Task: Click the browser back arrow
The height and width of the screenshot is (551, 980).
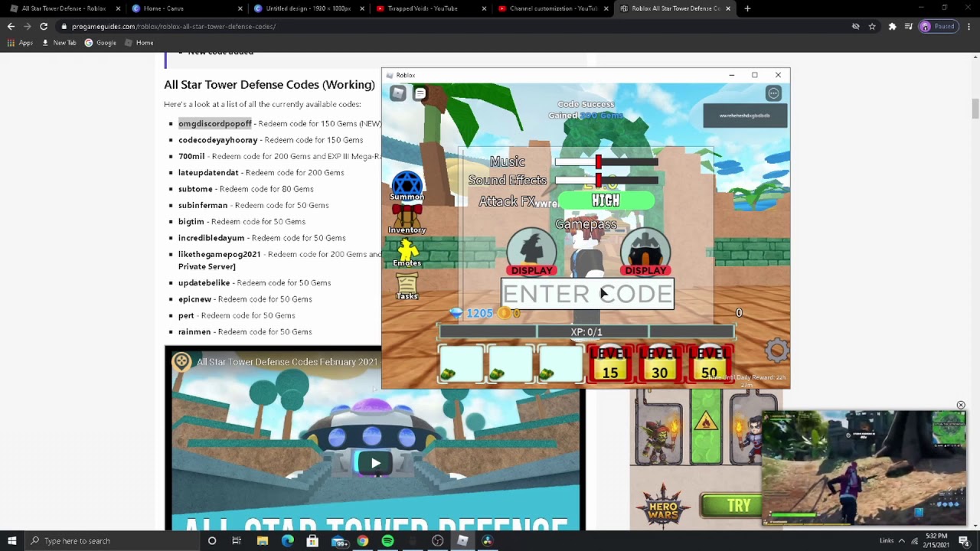Action: 11,26
